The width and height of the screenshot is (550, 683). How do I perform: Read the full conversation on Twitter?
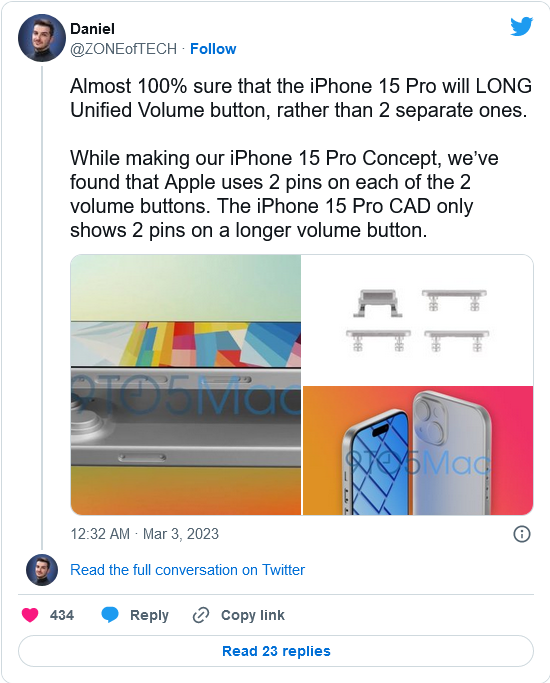click(x=187, y=570)
